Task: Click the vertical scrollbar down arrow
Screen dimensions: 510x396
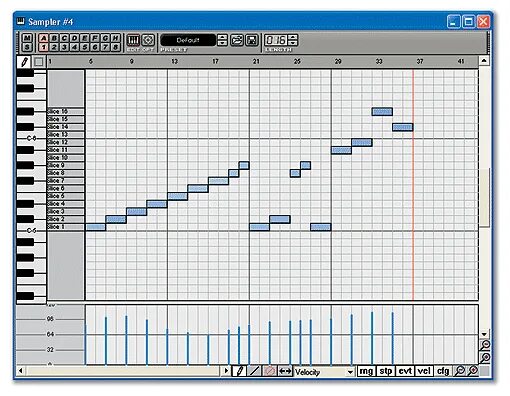Action: tap(484, 334)
